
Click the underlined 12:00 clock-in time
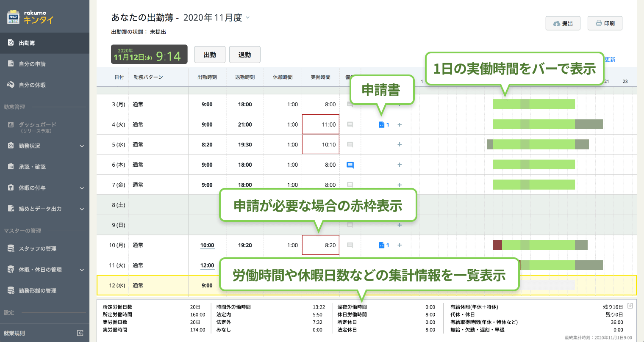pyautogui.click(x=207, y=266)
